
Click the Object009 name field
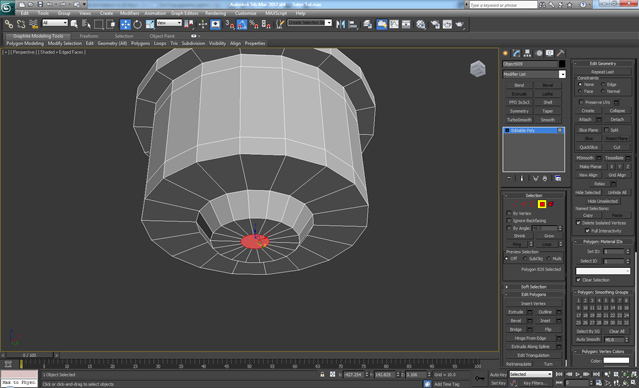[x=529, y=64]
